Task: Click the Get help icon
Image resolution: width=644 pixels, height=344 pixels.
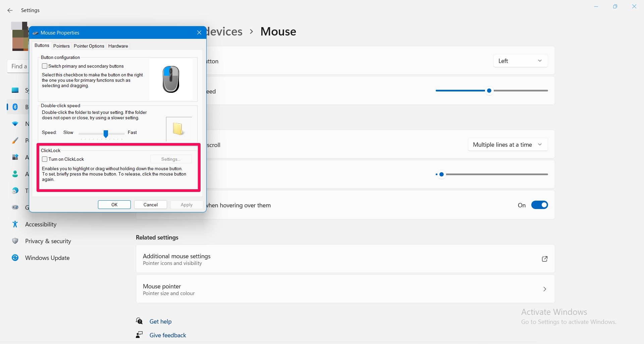Action: [x=139, y=321]
